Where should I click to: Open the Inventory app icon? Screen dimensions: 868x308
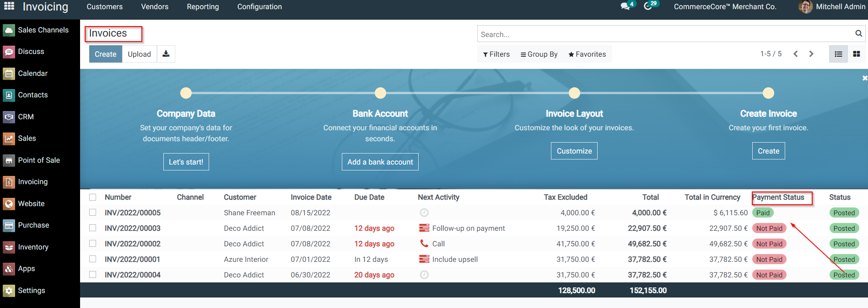pyautogui.click(x=9, y=247)
